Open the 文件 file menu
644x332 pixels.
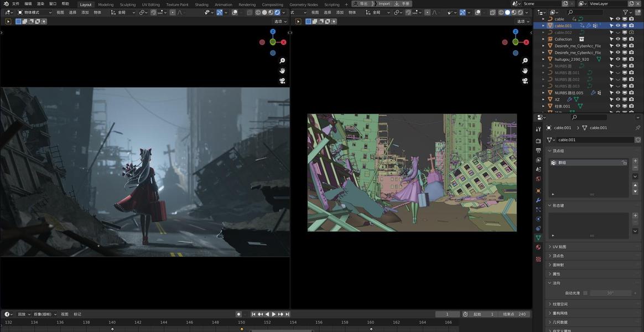tap(15, 4)
